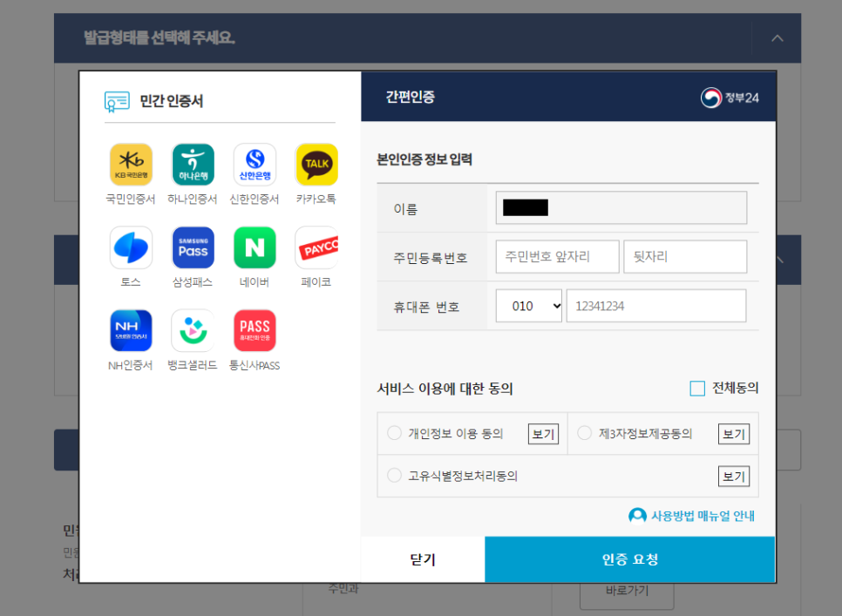Click the 인증 요청 button

630,559
